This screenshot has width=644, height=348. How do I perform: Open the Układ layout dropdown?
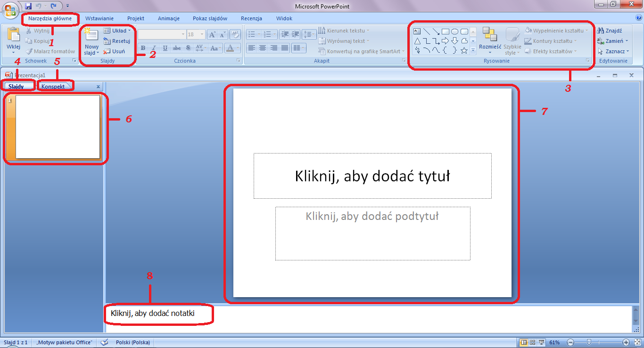117,31
